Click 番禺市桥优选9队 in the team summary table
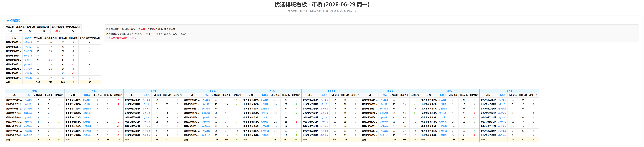The image size is (644, 147). coord(14,42)
